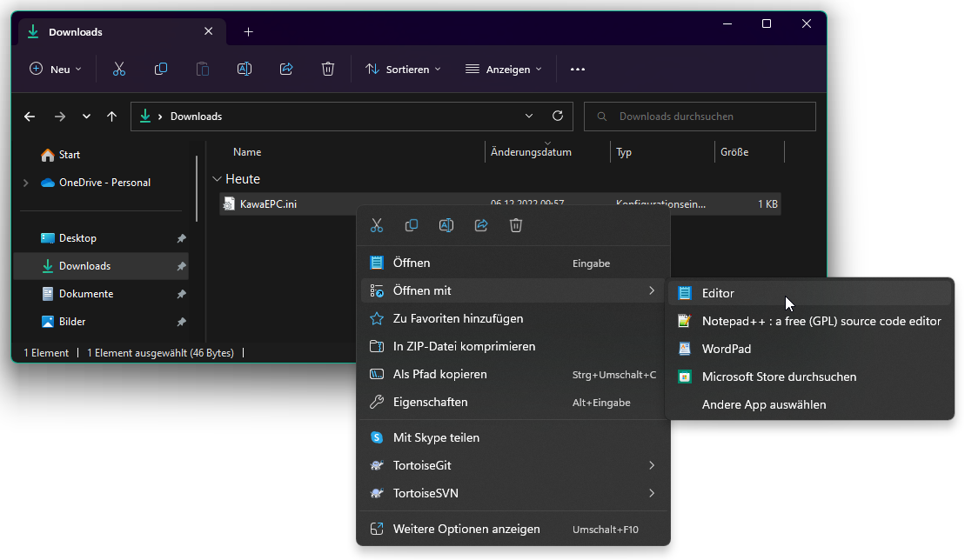The image size is (965, 560).
Task: Go forward with the right arrow button
Action: [x=60, y=117]
